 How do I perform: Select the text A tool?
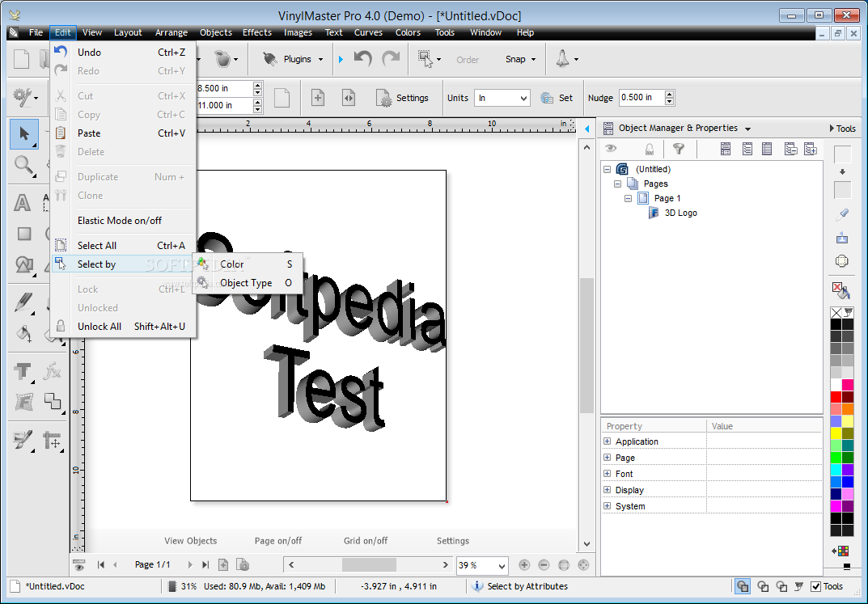pyautogui.click(x=22, y=202)
